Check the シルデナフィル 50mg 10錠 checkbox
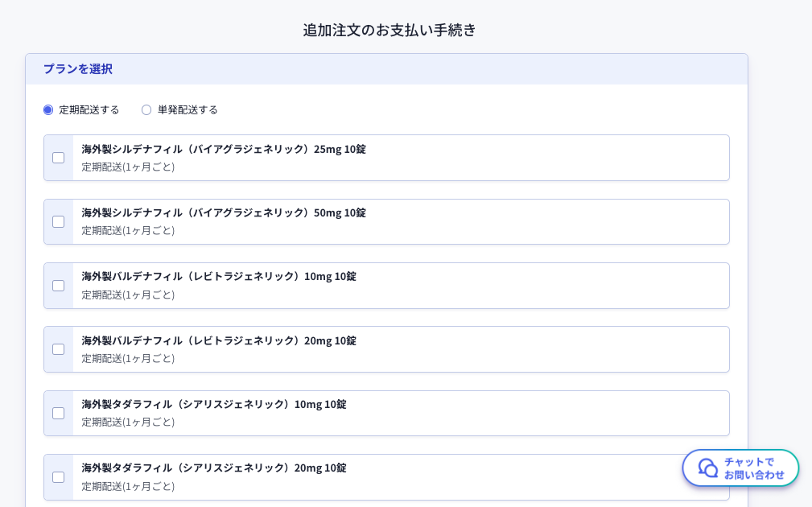The image size is (812, 507). coord(59,221)
